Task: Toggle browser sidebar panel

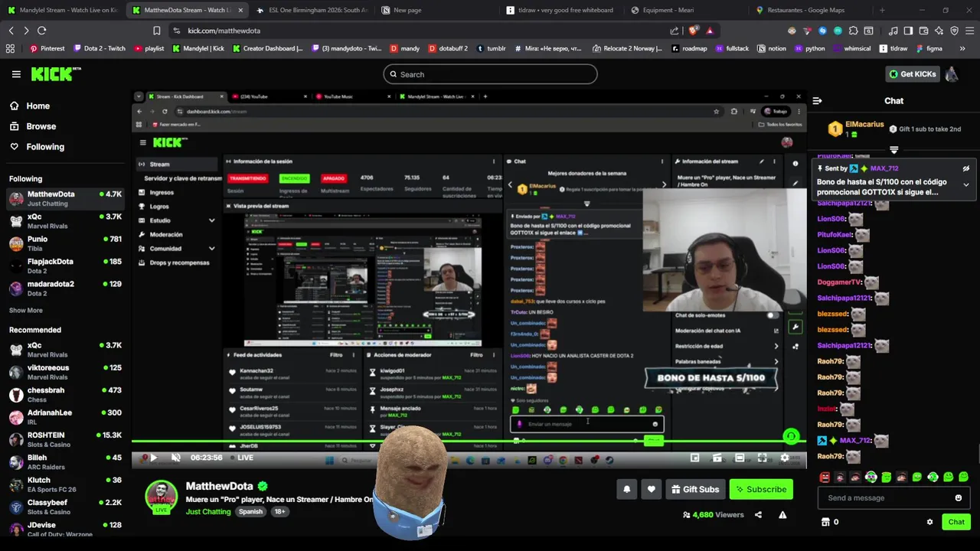Action: click(x=908, y=31)
